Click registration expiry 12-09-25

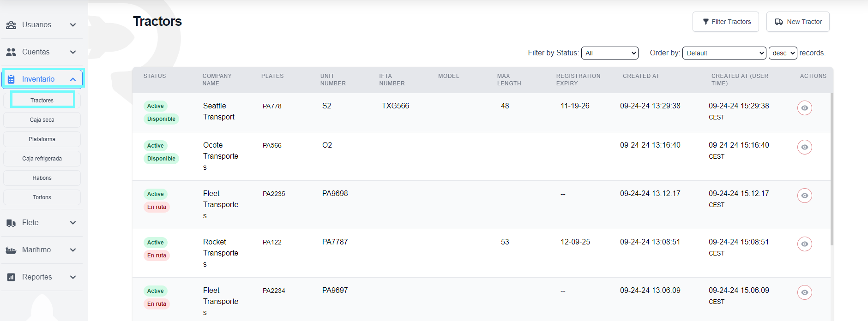(x=575, y=242)
